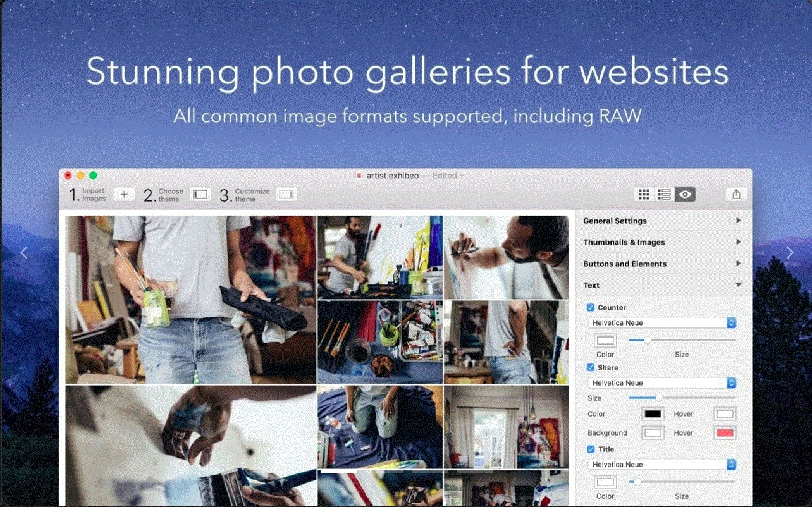The height and width of the screenshot is (507, 812).
Task: Pick the Share Color Hover swatch
Action: 725,414
